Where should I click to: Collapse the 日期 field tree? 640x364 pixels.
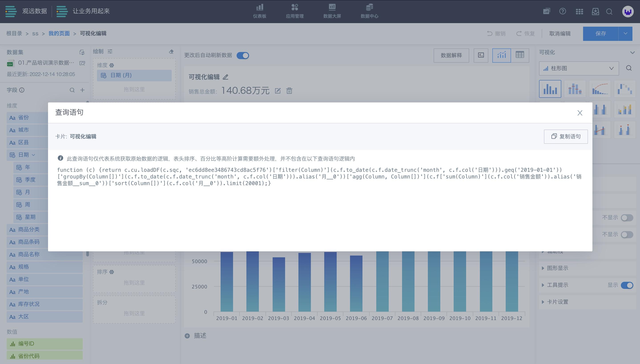coord(33,155)
